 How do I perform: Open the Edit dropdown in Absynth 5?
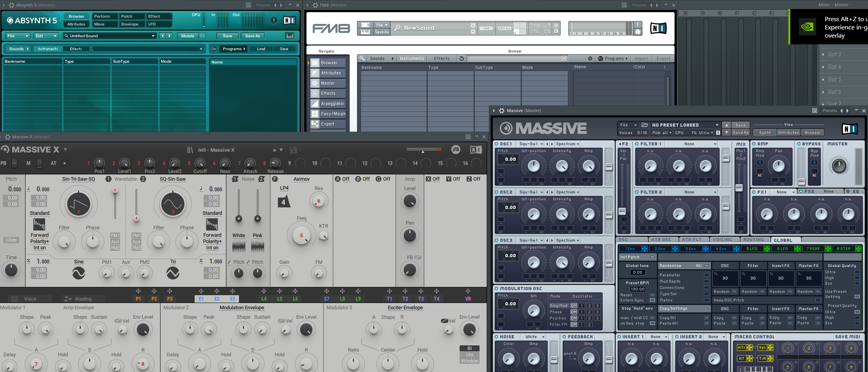(46, 36)
